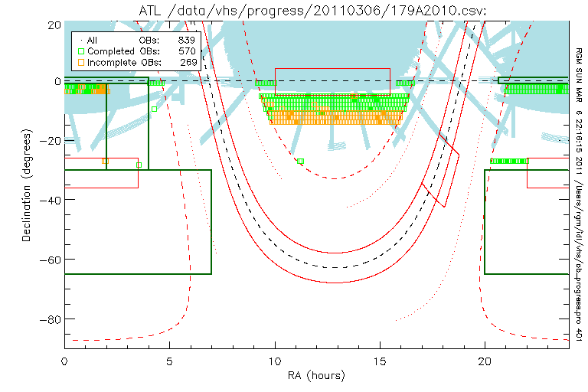Click the y-axis tick label -60
This screenshot has width=588, height=392.
tap(51, 260)
